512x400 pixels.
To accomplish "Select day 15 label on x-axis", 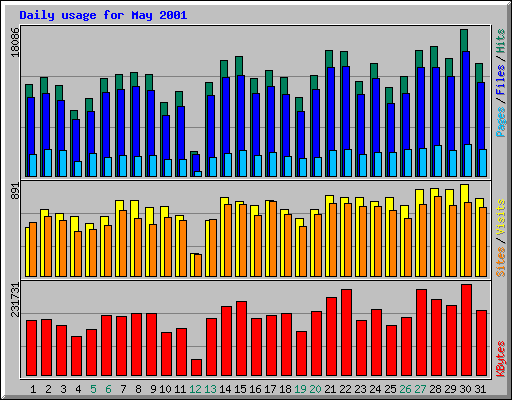I will pos(240,389).
